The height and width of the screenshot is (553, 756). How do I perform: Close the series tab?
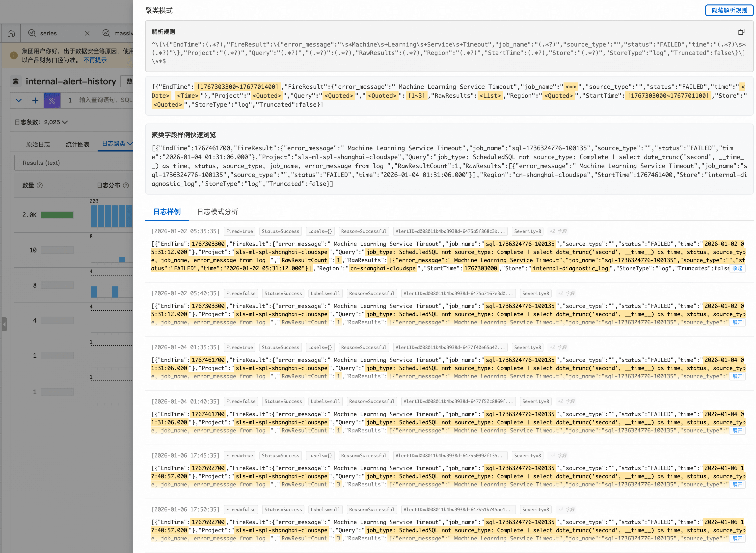click(x=87, y=33)
